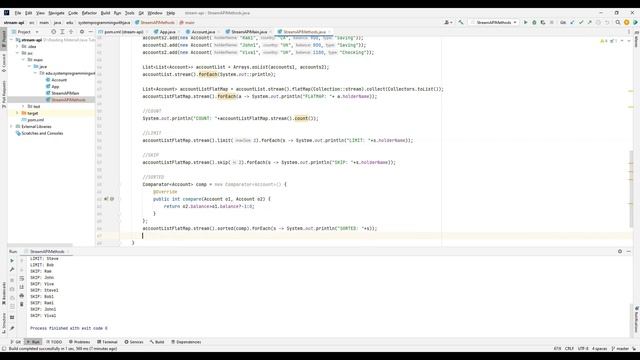
Task: Toggle Structure side tab
Action: pos(4,322)
